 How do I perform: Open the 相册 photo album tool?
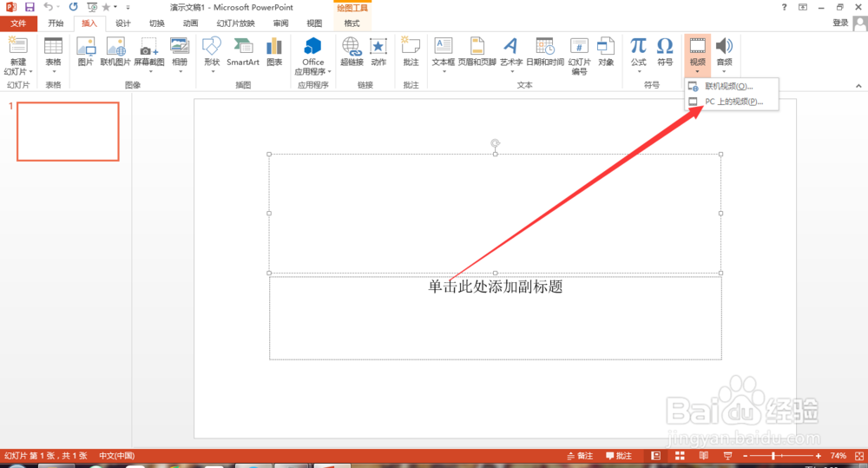pyautogui.click(x=180, y=47)
